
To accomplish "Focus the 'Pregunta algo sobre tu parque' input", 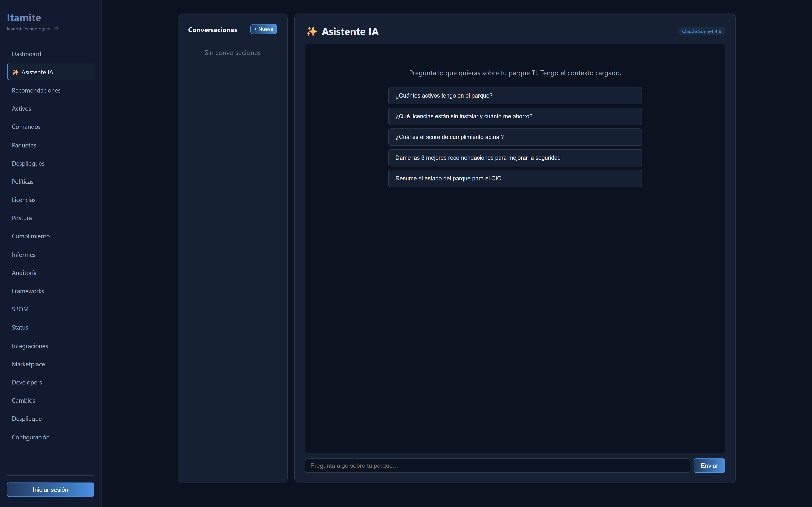I will click(x=497, y=465).
